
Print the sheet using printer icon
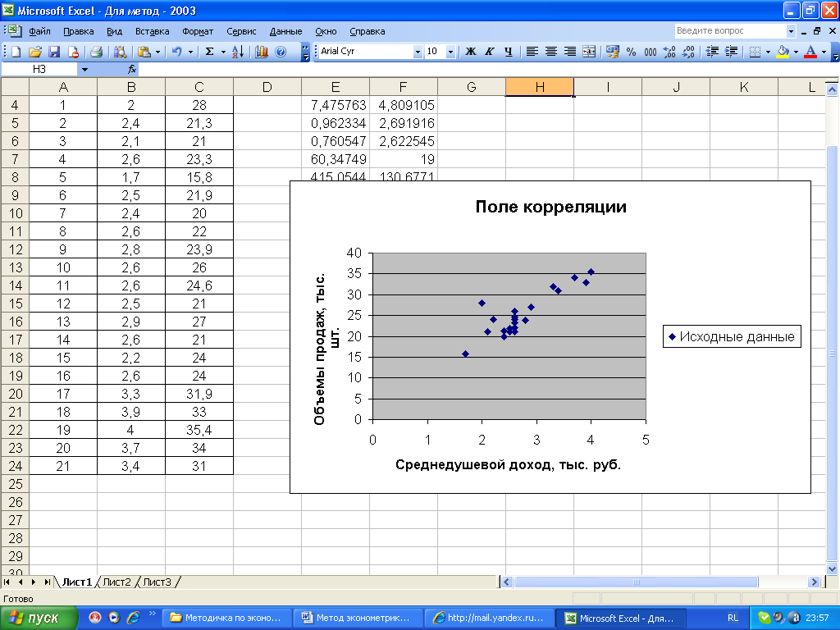coord(97,52)
